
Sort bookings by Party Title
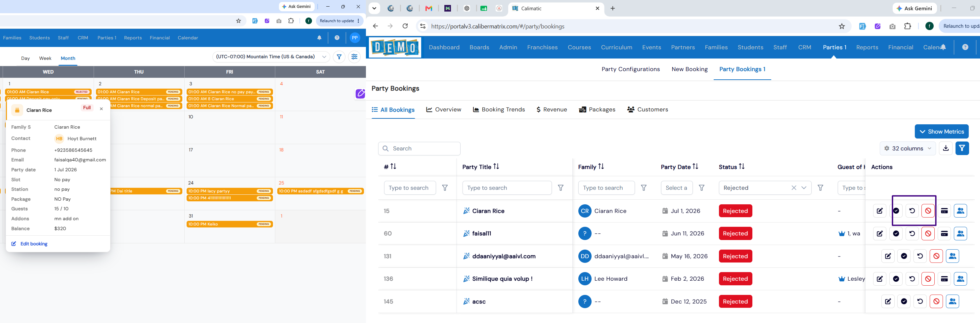pyautogui.click(x=496, y=166)
